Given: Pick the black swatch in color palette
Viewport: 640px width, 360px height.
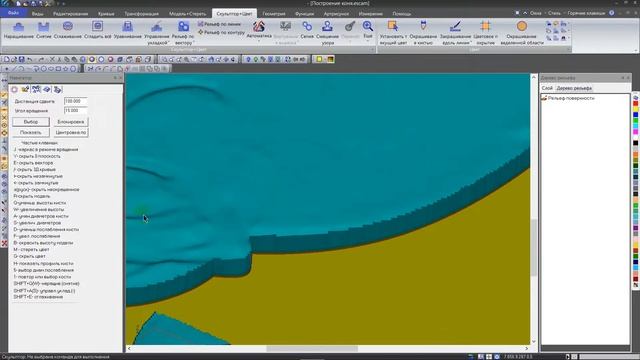Looking at the screenshot, I should (x=636, y=143).
